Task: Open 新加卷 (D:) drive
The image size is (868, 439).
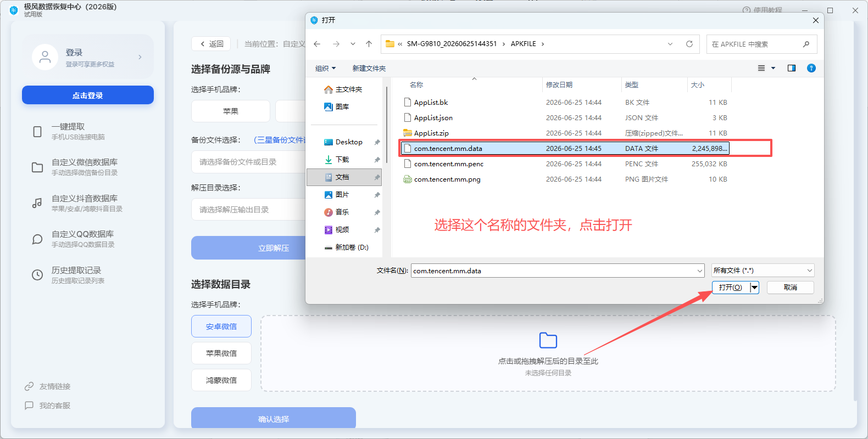Action: 347,247
